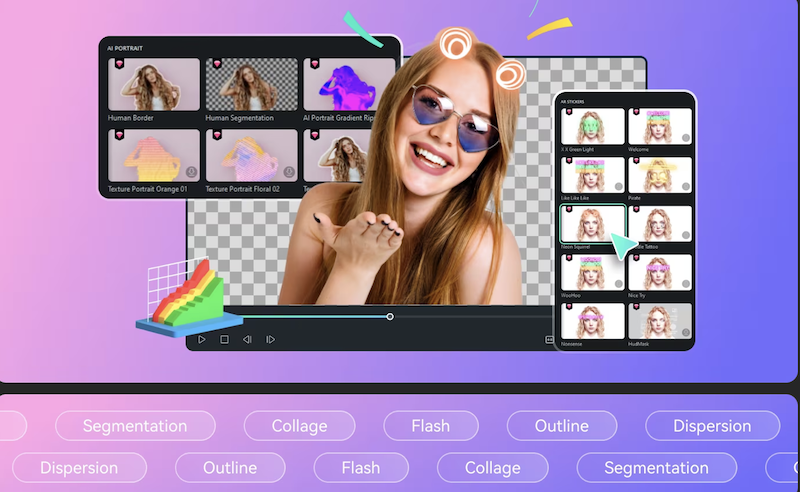Click the Collage pill in the lower row

click(x=492, y=468)
